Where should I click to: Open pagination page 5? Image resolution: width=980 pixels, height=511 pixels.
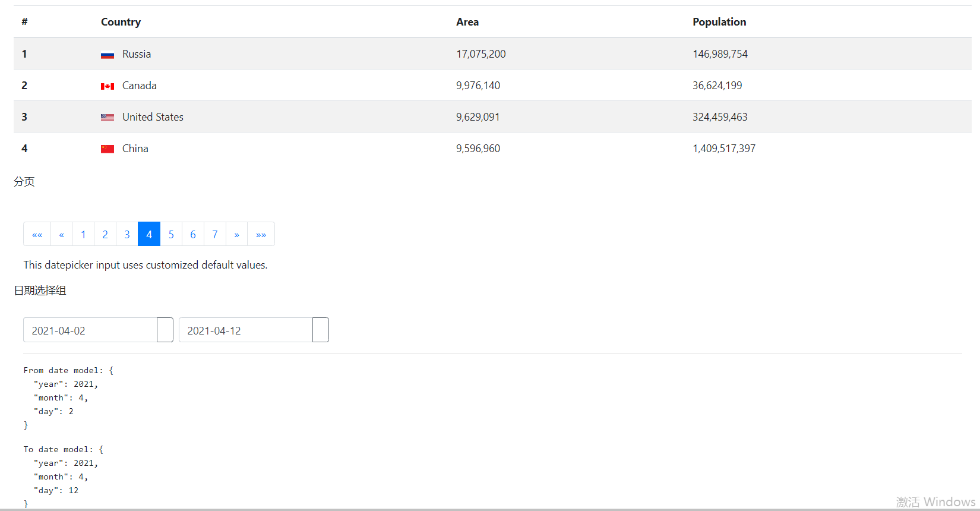(171, 234)
